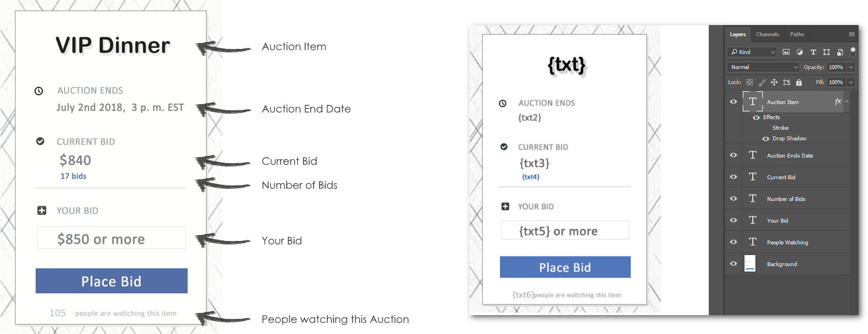This screenshot has height=334, width=868.
Task: Open the Layers panel menu
Action: [x=851, y=35]
